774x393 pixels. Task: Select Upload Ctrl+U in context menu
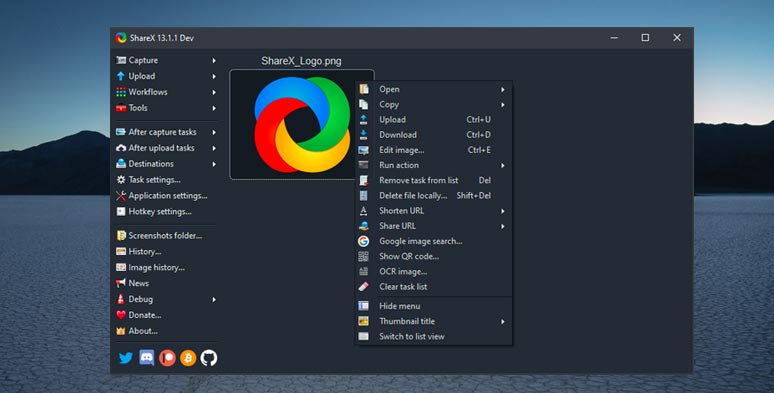(x=433, y=119)
